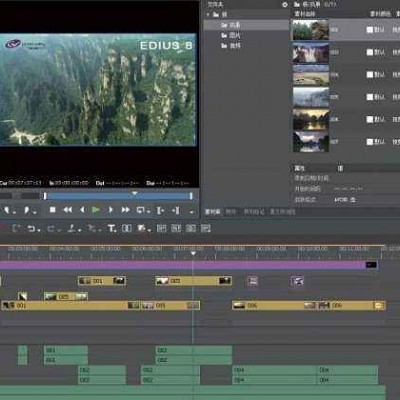Click the Create Title 'T' tool

pyautogui.click(x=111, y=228)
